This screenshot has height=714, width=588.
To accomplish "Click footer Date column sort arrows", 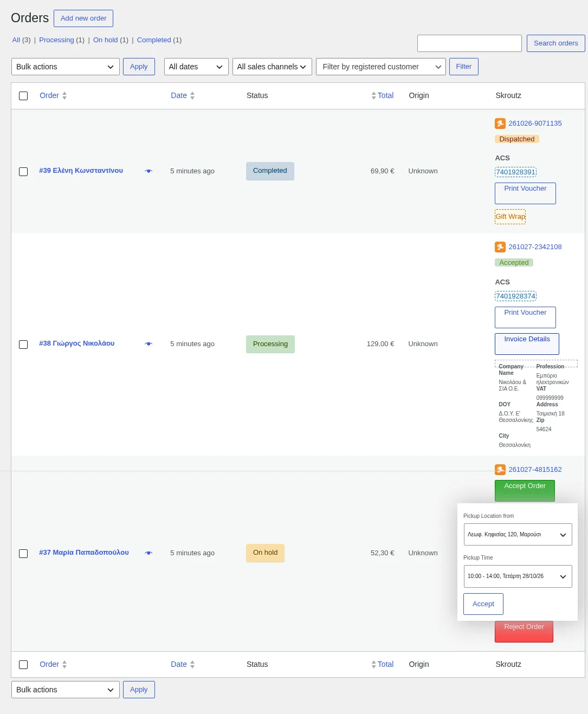I will point(192,665).
